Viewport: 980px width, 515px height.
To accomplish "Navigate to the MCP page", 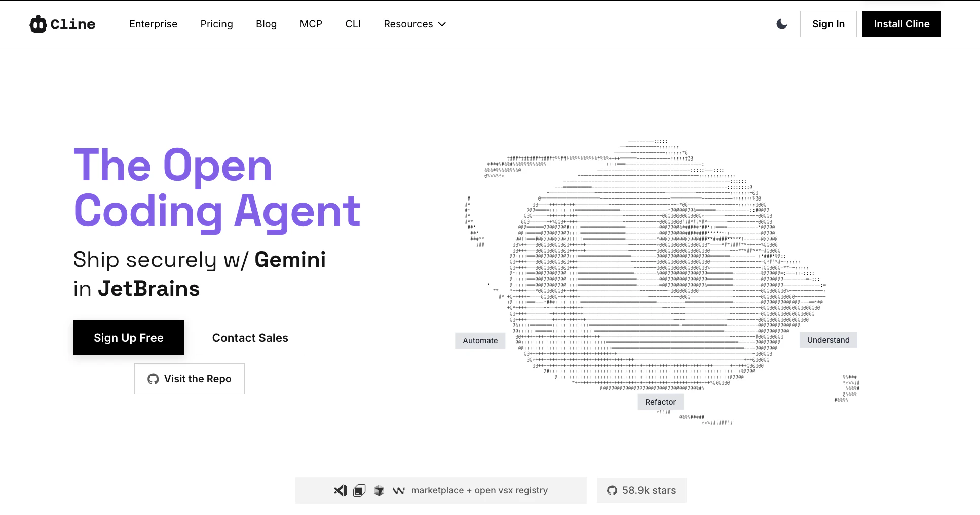I will pyautogui.click(x=311, y=24).
